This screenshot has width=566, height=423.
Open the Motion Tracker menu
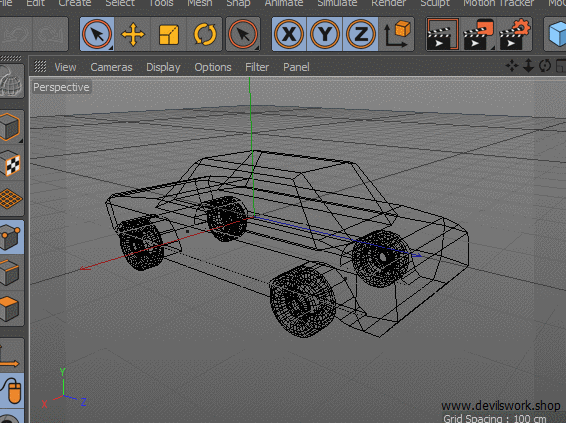click(498, 3)
